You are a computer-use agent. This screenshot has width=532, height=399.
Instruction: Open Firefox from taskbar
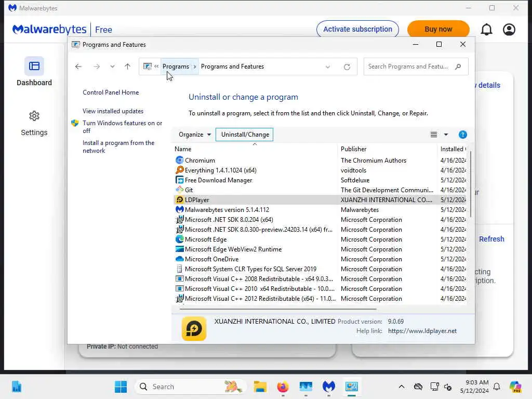pyautogui.click(x=283, y=387)
